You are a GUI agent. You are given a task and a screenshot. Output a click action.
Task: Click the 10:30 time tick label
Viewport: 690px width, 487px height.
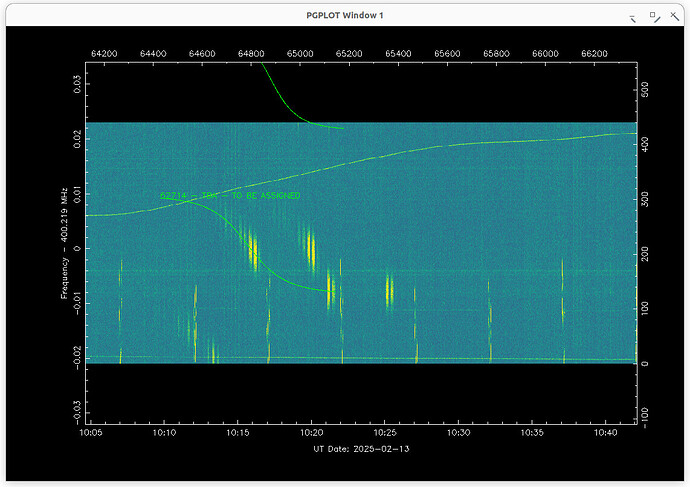tap(458, 433)
